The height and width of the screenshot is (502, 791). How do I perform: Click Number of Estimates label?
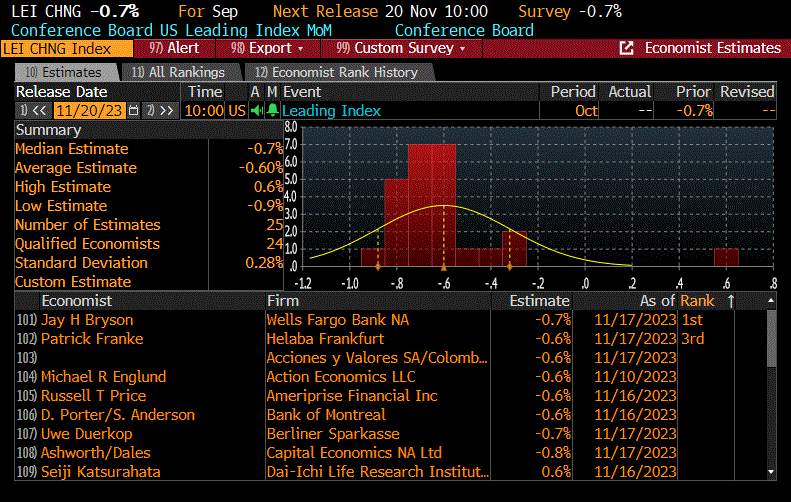coord(88,225)
